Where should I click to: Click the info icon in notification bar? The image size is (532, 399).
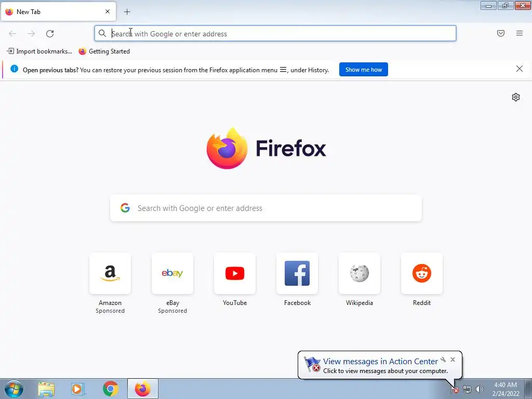(x=14, y=69)
